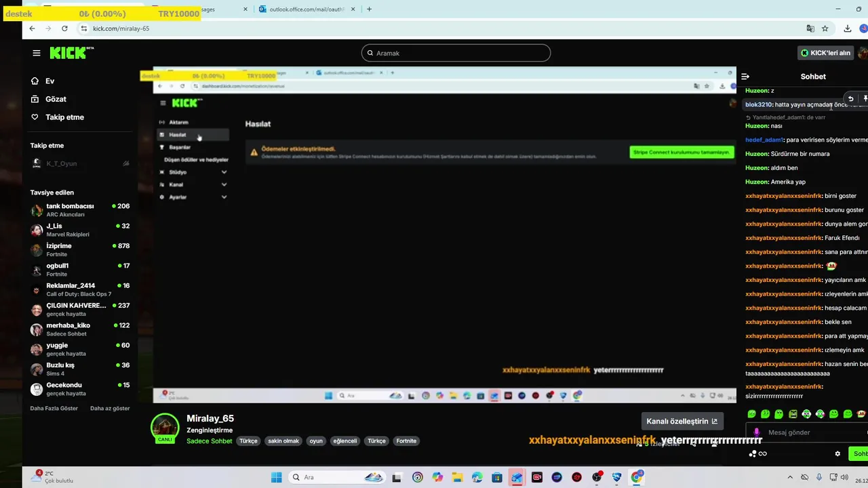
Task: Click the reply arrow on blok3210's message
Action: (850, 99)
